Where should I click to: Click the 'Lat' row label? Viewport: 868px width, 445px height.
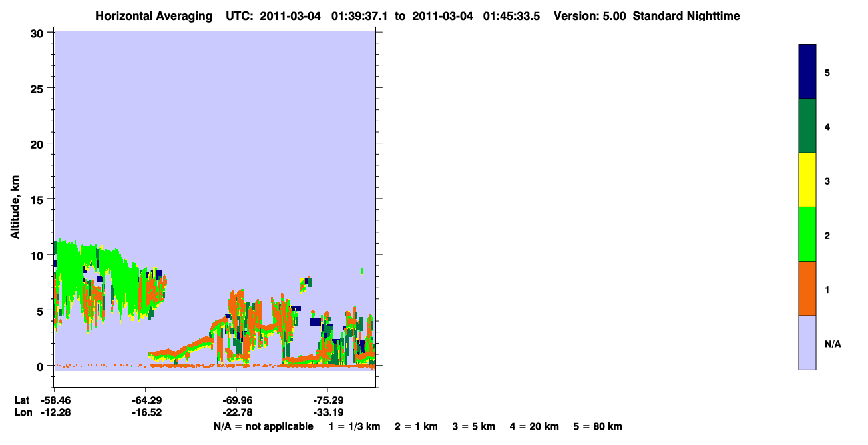(21, 400)
